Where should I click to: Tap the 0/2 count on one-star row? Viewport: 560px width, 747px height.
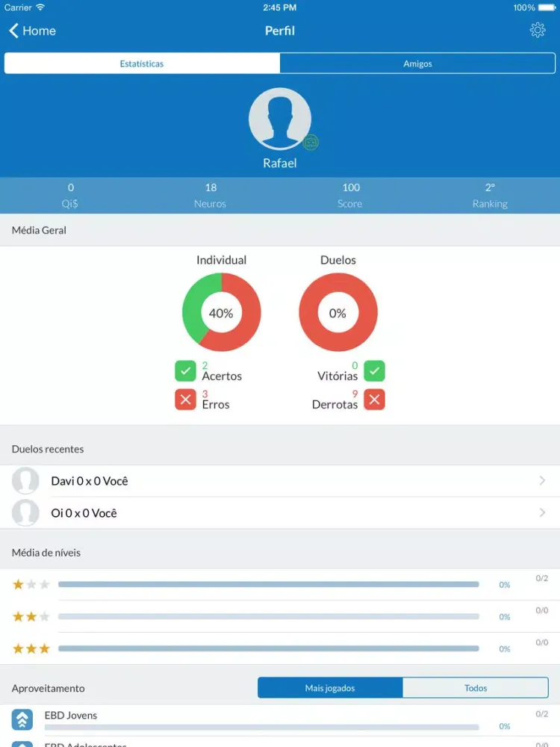(542, 578)
